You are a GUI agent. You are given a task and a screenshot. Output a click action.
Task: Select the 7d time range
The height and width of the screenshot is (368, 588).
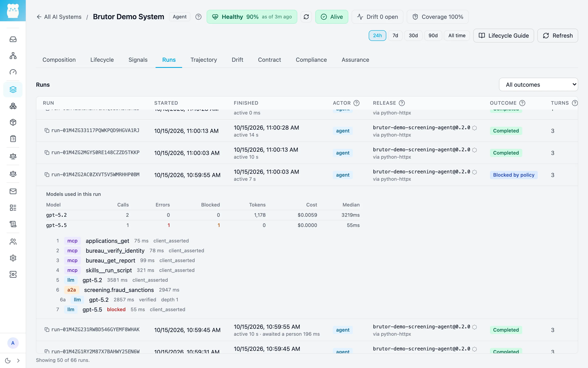pos(395,36)
